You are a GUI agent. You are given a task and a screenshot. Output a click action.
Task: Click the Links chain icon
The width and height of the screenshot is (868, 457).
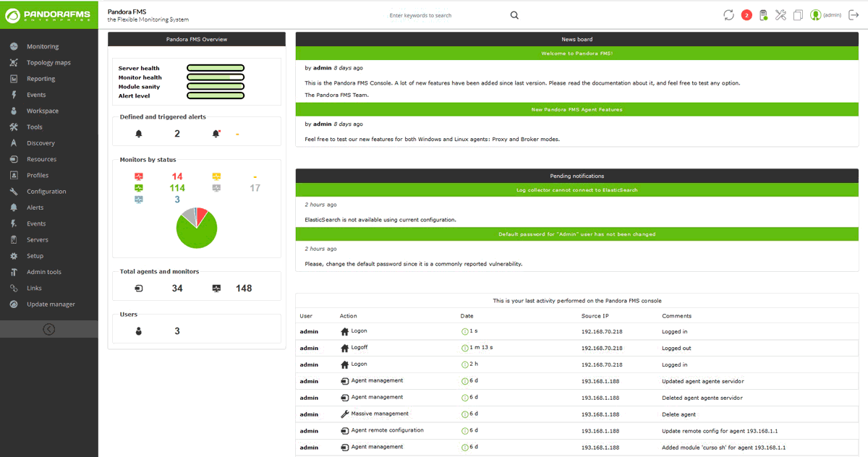coord(14,288)
